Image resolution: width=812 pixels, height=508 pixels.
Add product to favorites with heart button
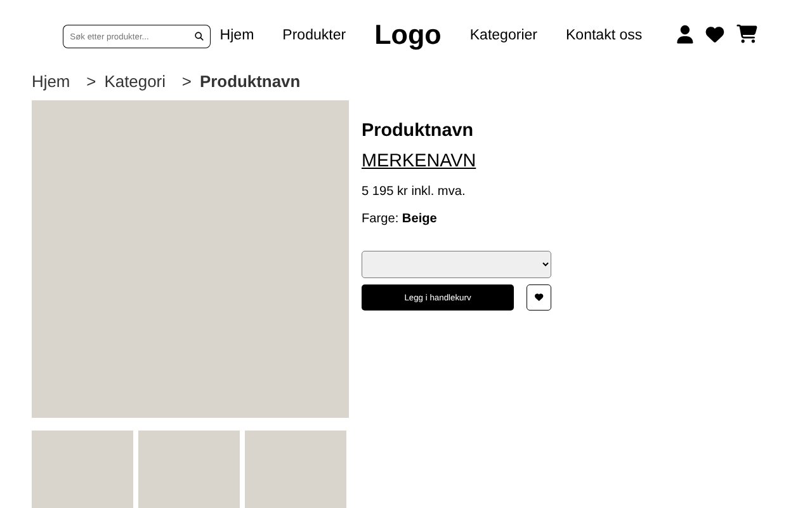[x=539, y=297]
